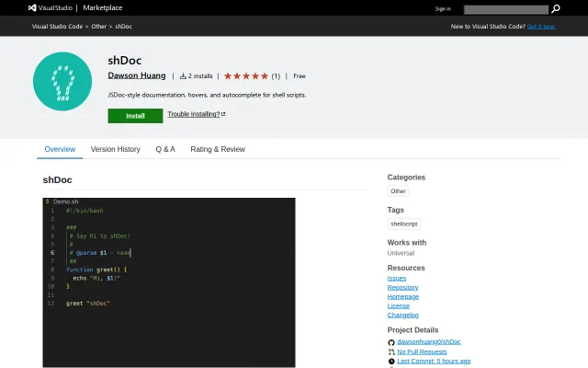Image resolution: width=588 pixels, height=368 pixels.
Task: Open the Changelog link
Action: [x=402, y=315]
